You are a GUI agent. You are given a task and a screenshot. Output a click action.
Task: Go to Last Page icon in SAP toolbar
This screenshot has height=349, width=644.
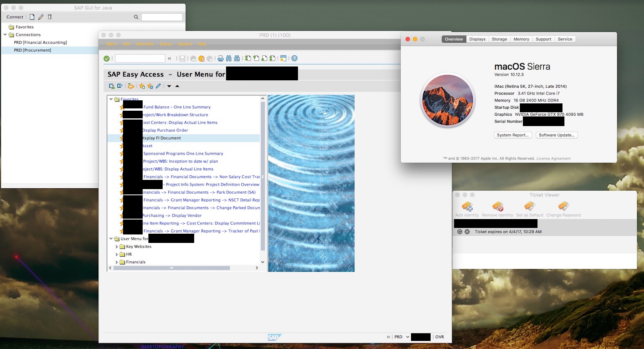[x=272, y=58]
